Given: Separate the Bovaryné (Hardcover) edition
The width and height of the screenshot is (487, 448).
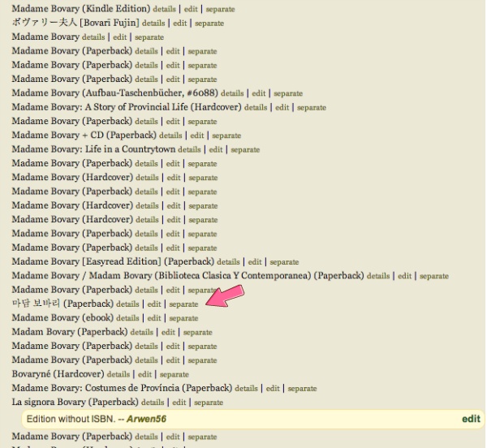Looking at the screenshot, I should 175,374.
